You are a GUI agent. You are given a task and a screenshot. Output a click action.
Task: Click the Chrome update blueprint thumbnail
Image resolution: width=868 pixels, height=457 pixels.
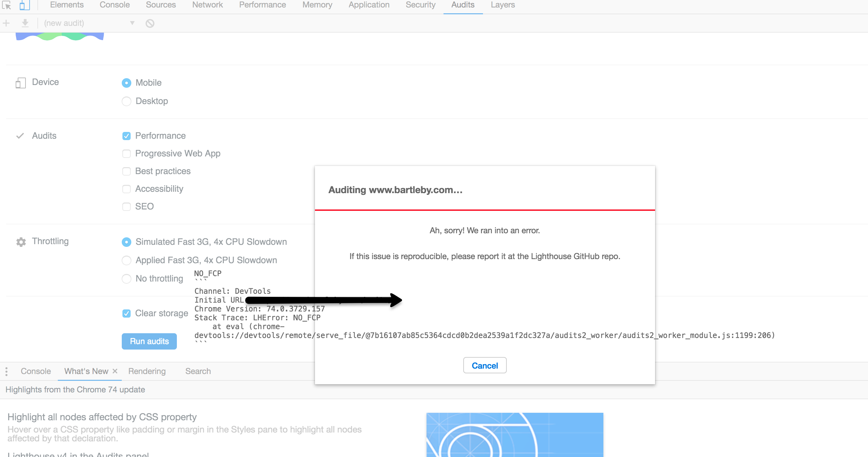coord(515,435)
